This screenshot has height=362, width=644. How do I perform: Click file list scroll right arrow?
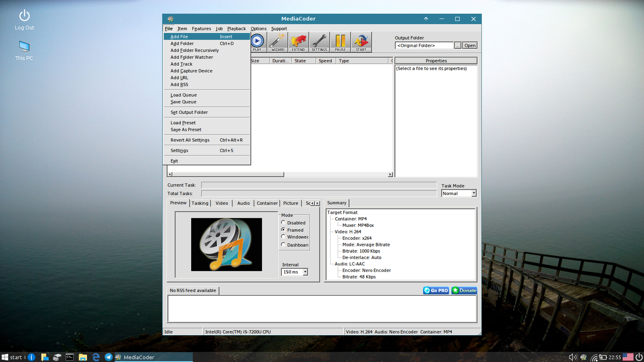coord(390,174)
